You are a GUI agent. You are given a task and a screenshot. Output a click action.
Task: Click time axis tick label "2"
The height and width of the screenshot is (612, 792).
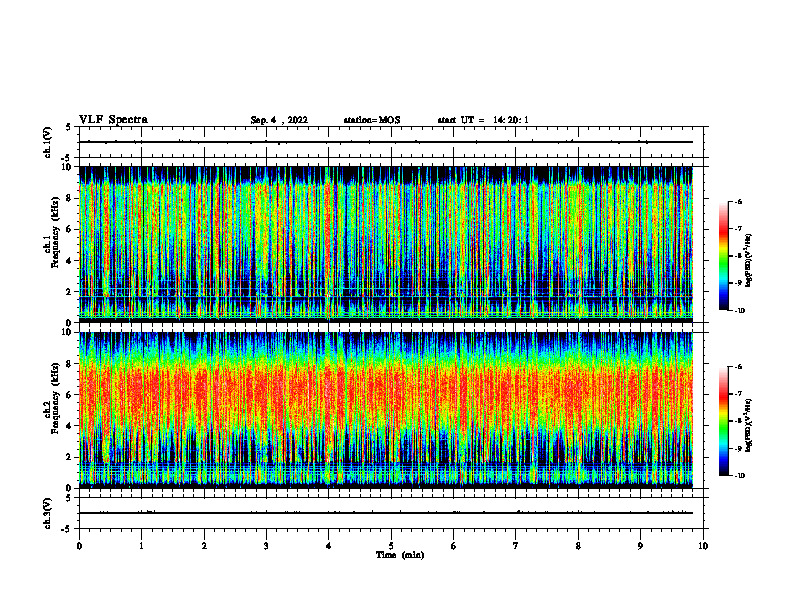(x=204, y=546)
